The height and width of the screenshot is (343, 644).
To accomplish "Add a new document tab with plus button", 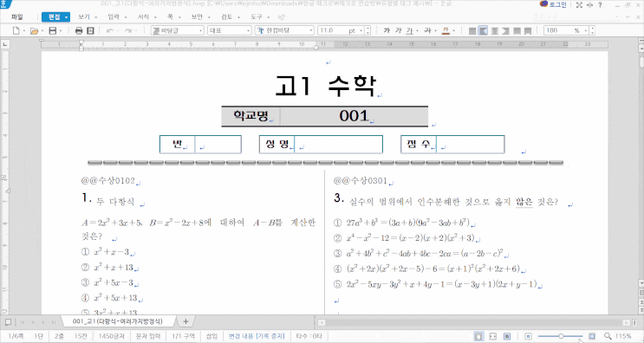I will [185, 321].
